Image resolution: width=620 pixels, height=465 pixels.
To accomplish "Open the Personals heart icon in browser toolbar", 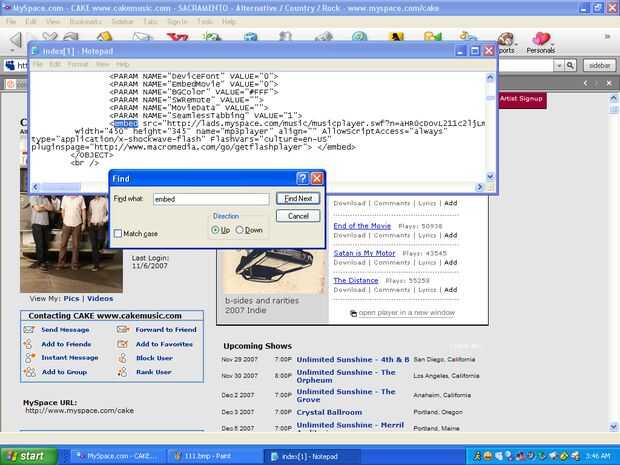I will click(541, 43).
